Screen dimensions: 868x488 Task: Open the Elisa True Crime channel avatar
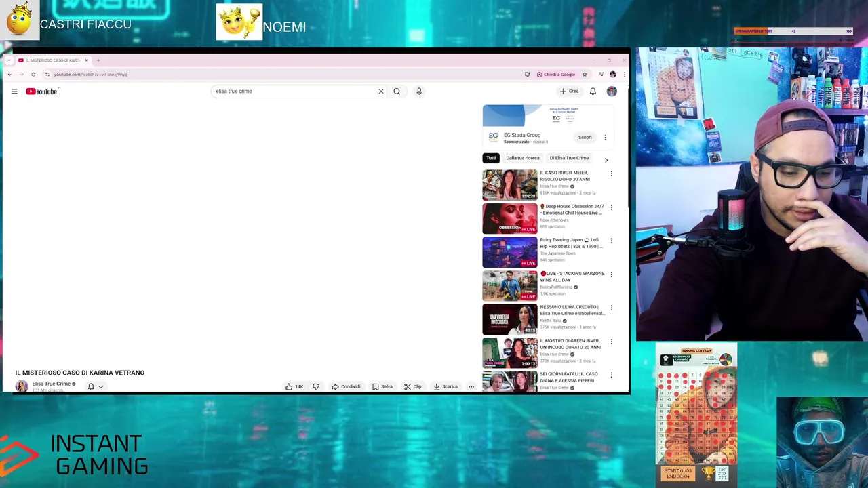[22, 386]
